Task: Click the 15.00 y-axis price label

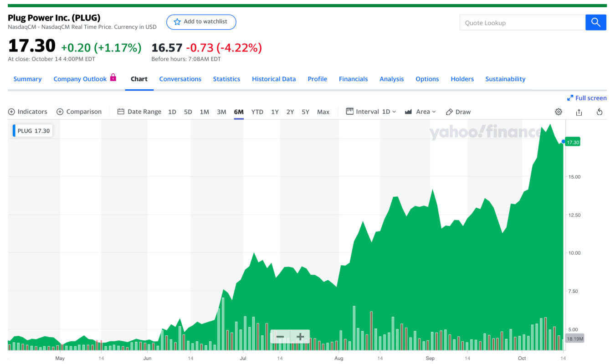Action: click(575, 177)
